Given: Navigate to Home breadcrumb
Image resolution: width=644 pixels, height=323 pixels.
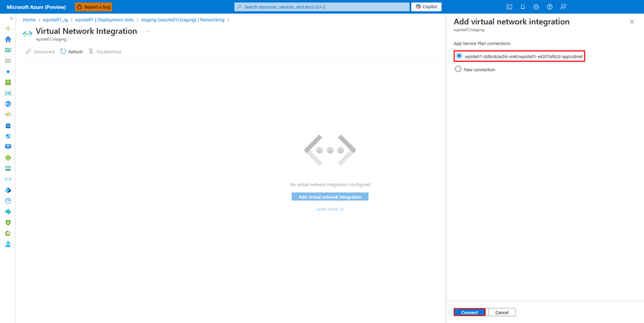Looking at the screenshot, I should [29, 20].
